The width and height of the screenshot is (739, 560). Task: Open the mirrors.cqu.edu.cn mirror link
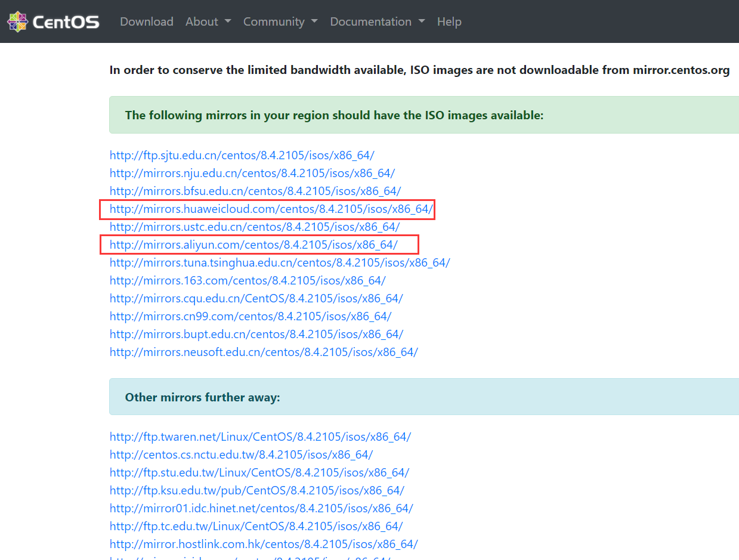pyautogui.click(x=256, y=298)
